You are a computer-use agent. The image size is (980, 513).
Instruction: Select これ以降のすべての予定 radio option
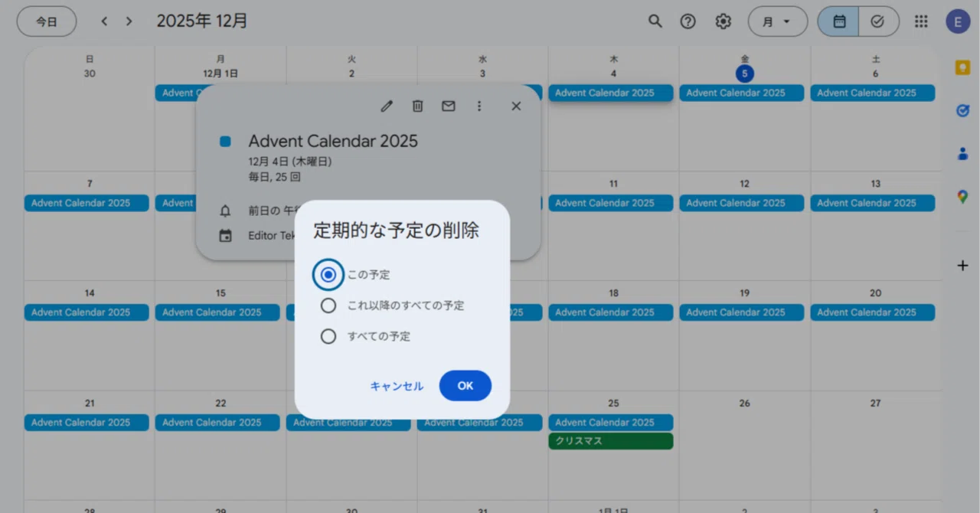click(328, 306)
